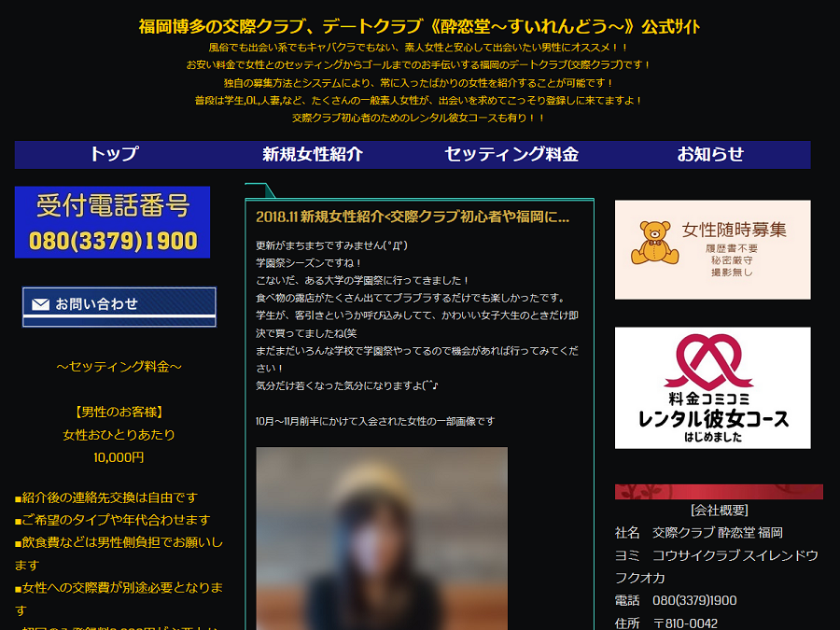Open the 2018.11 新規女性紹介 article title

tap(412, 217)
